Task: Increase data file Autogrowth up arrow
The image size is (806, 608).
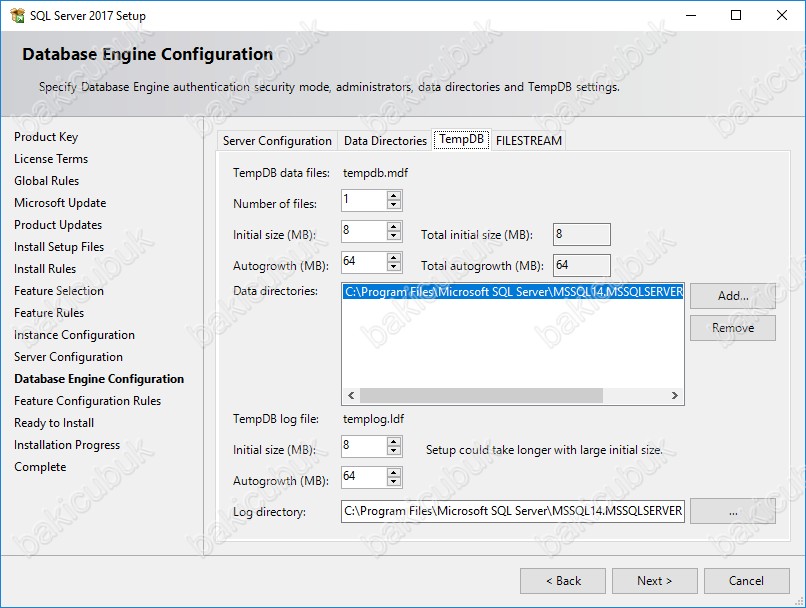Action: [x=394, y=257]
